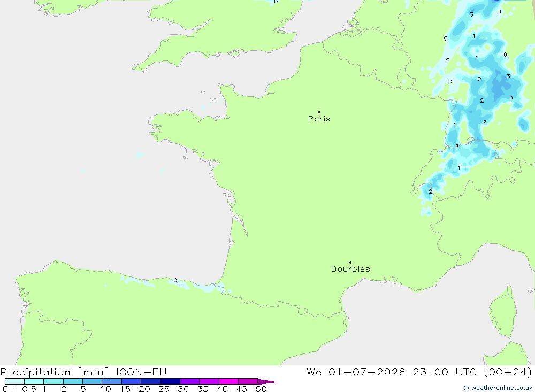Click the Paris city label
Viewport: 535px width, 392px height.
point(319,119)
